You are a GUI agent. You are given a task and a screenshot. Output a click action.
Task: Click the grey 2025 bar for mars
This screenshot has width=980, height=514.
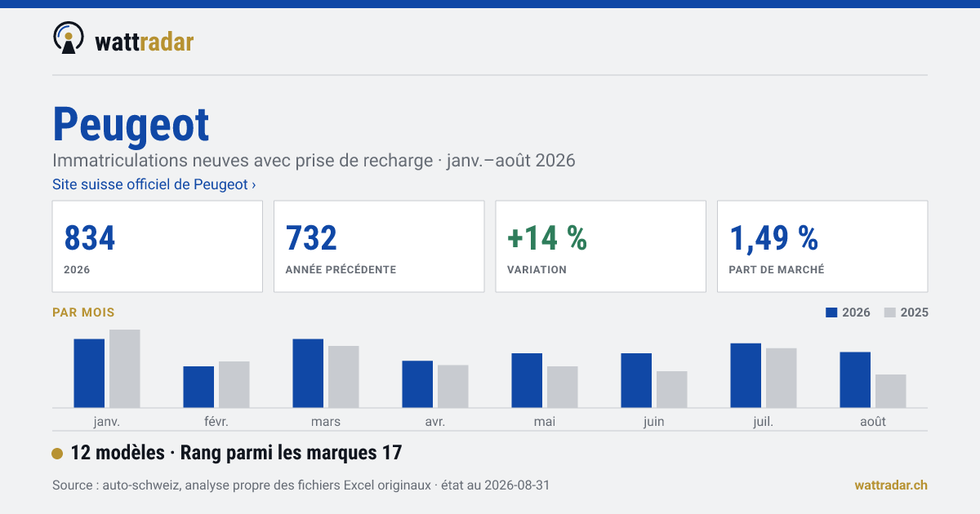[x=344, y=377]
